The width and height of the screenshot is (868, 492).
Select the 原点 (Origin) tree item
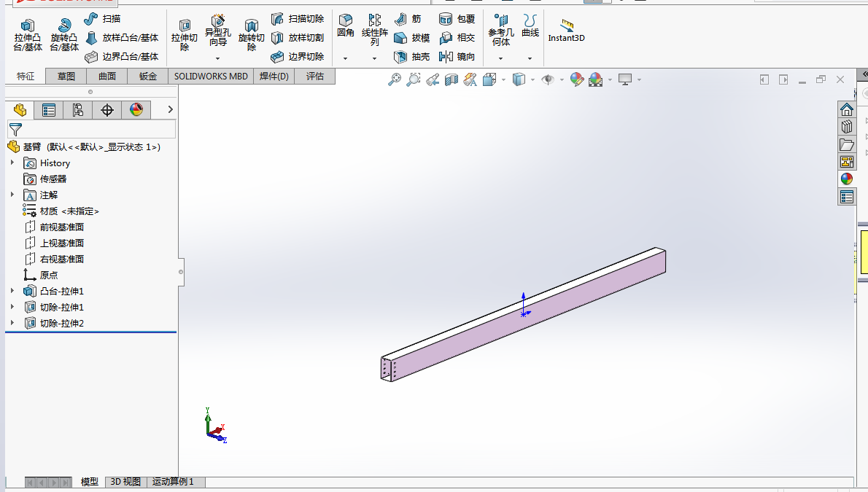pos(40,275)
